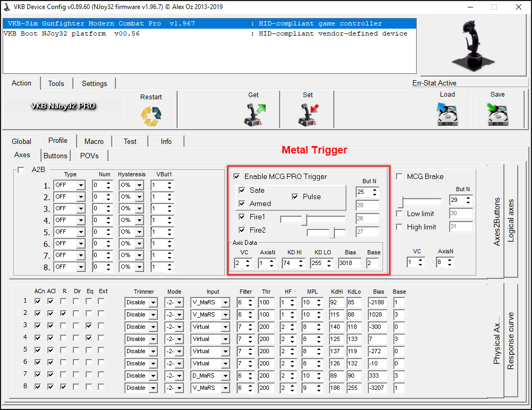Click the Save hard drive icon
The width and height of the screenshot is (532, 410).
pos(497,114)
